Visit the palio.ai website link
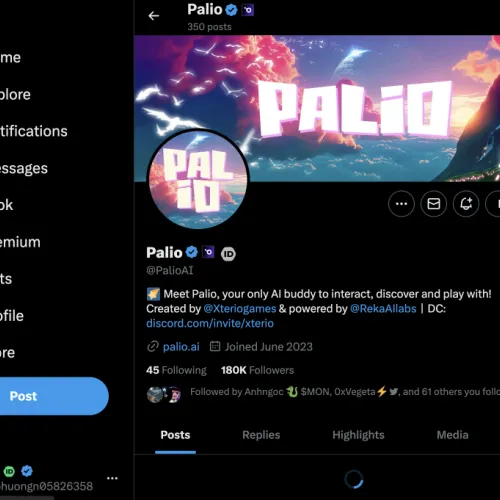 (x=181, y=347)
